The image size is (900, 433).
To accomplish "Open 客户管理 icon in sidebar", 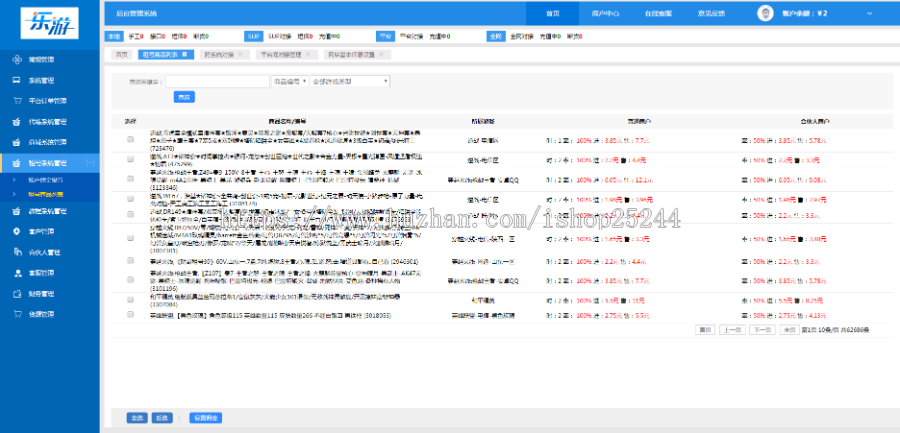I will (17, 231).
